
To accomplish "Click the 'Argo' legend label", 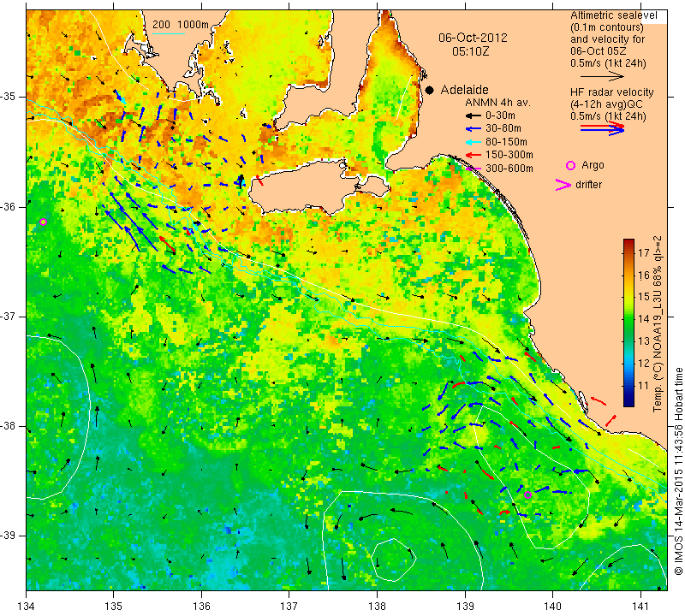I will pyautogui.click(x=593, y=165).
